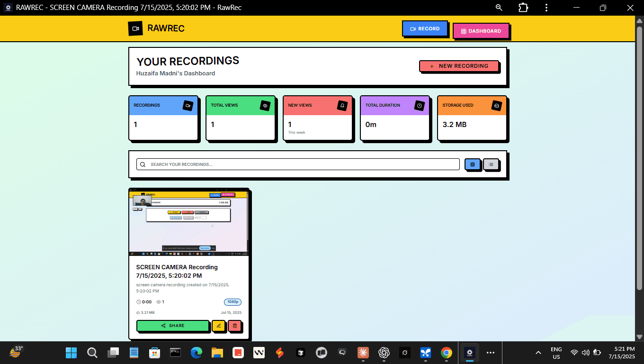Open Microsoft Edge from taskbar
The image size is (644, 364).
[x=196, y=353]
